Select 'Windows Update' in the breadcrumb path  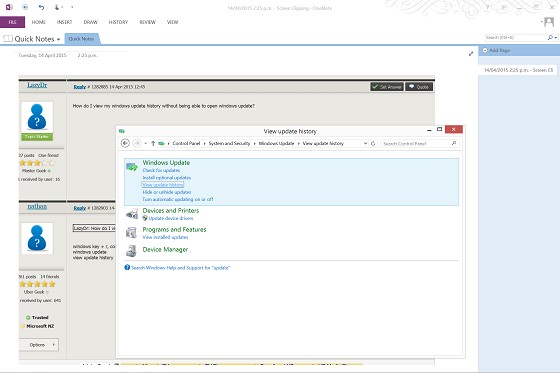pyautogui.click(x=276, y=143)
